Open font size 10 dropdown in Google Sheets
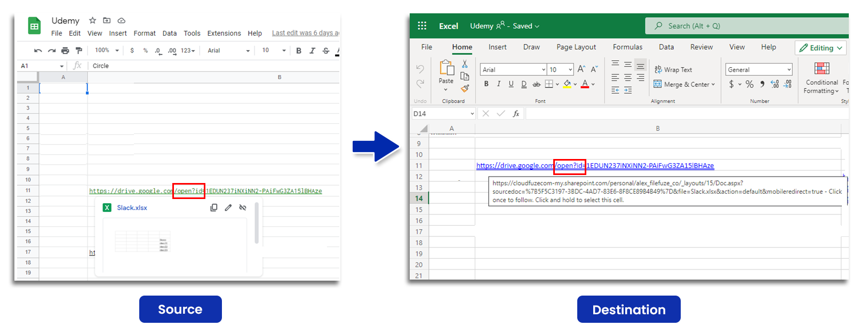 274,51
